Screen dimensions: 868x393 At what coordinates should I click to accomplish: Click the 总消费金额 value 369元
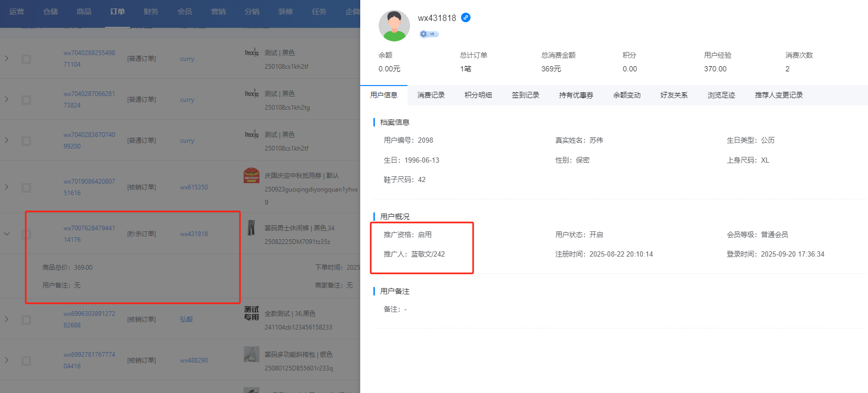(551, 69)
